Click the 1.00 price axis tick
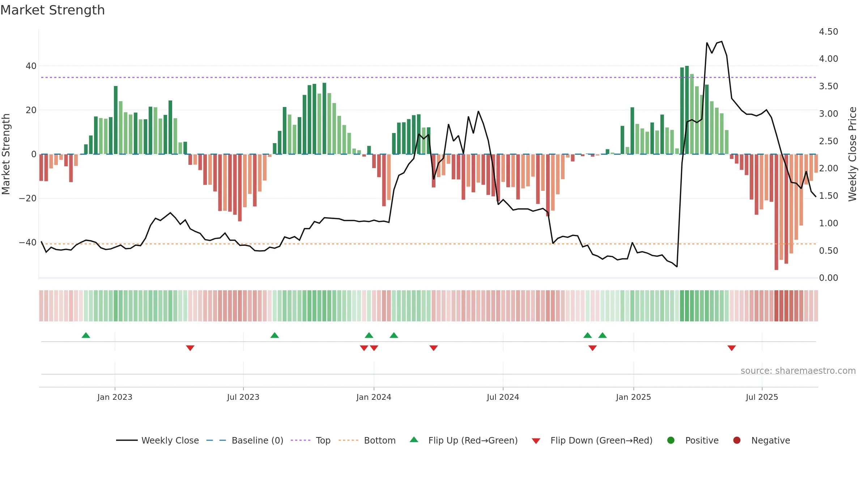 [x=829, y=223]
